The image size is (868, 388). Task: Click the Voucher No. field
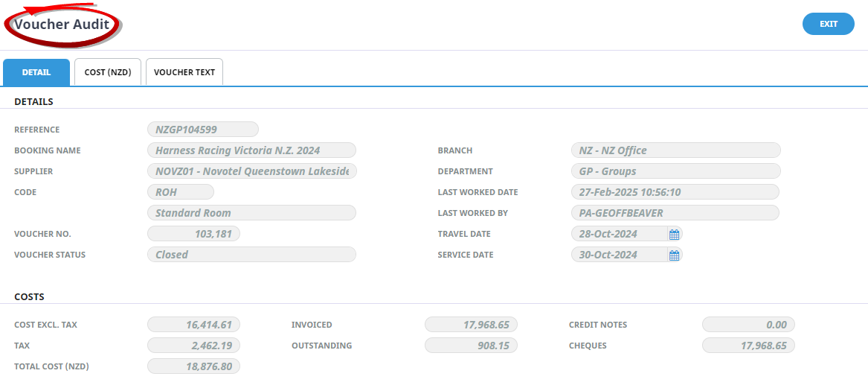pos(193,234)
